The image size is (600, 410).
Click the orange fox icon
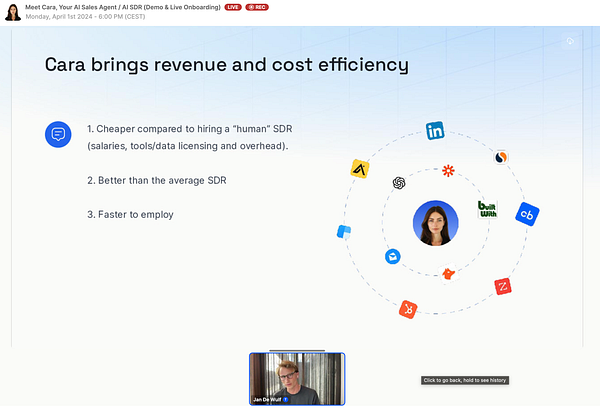pyautogui.click(x=448, y=273)
